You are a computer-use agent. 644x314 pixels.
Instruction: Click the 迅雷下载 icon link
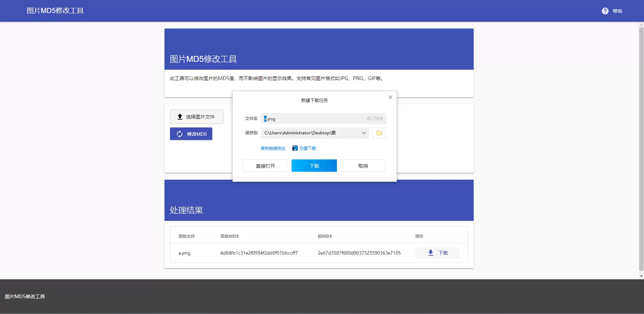(304, 148)
